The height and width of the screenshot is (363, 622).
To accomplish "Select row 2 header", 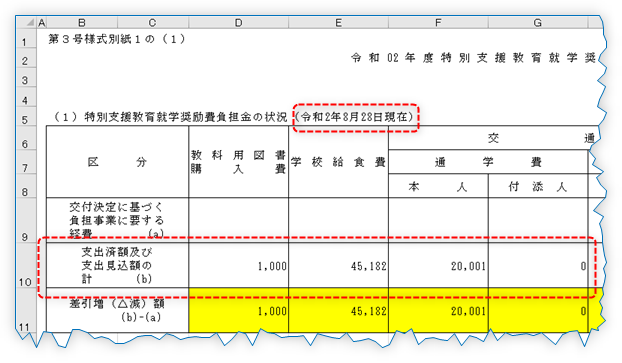I will [x=26, y=58].
